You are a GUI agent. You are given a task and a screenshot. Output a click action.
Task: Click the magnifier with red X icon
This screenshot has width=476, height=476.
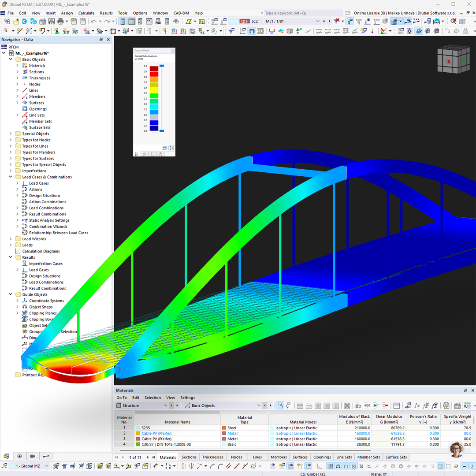(454, 21)
